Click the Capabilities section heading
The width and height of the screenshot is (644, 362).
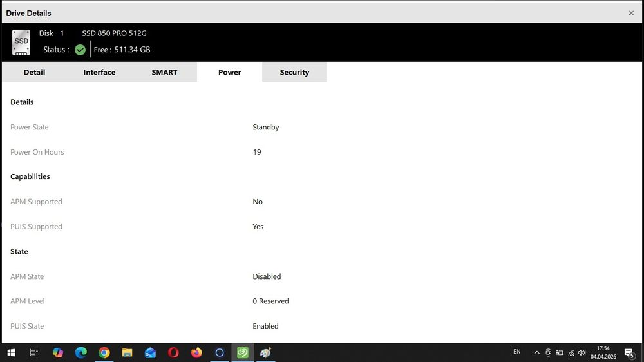(x=30, y=176)
